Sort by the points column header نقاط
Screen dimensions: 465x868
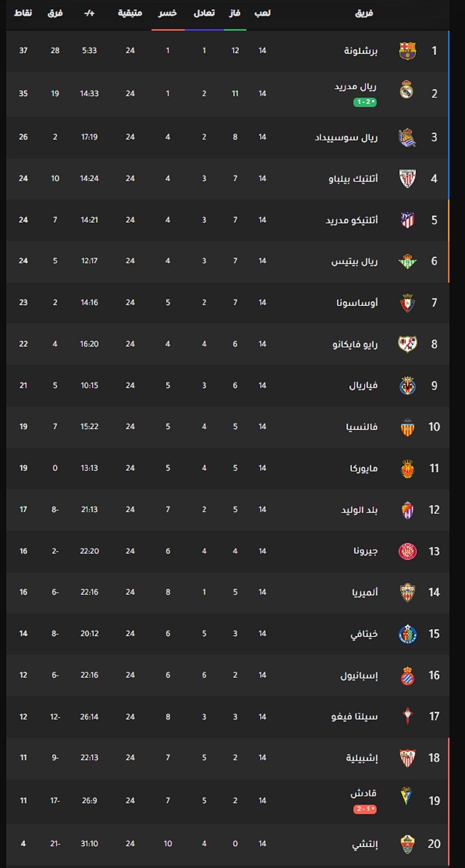23,13
